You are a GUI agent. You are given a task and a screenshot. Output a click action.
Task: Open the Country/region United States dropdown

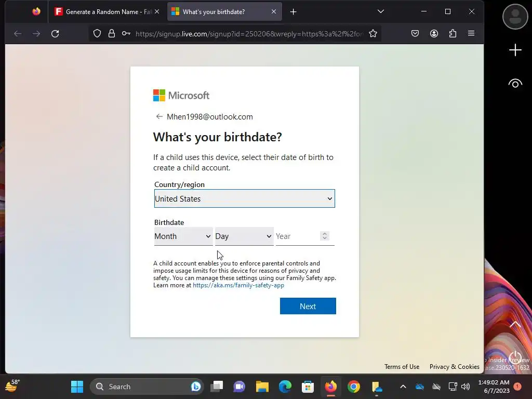(x=245, y=198)
